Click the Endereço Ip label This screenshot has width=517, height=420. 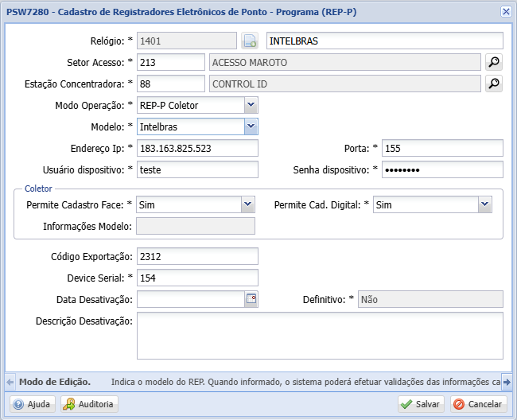[97, 148]
